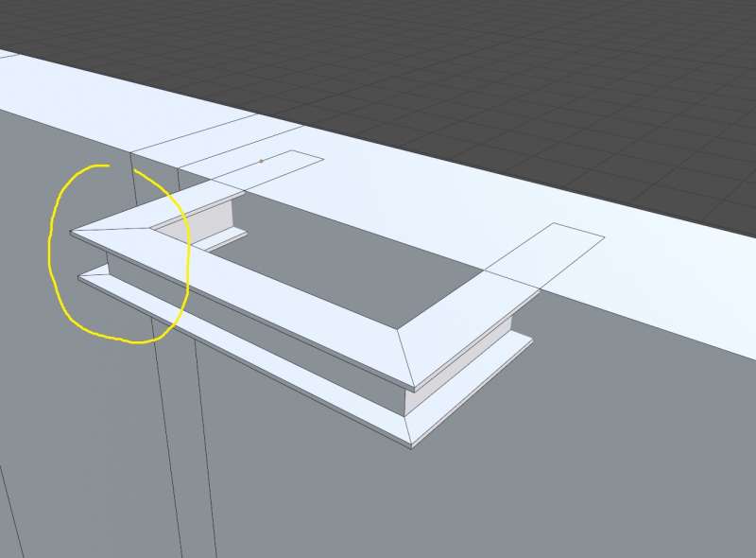Click the small origin dot on top face
This screenshot has width=756, height=558.
click(x=262, y=161)
